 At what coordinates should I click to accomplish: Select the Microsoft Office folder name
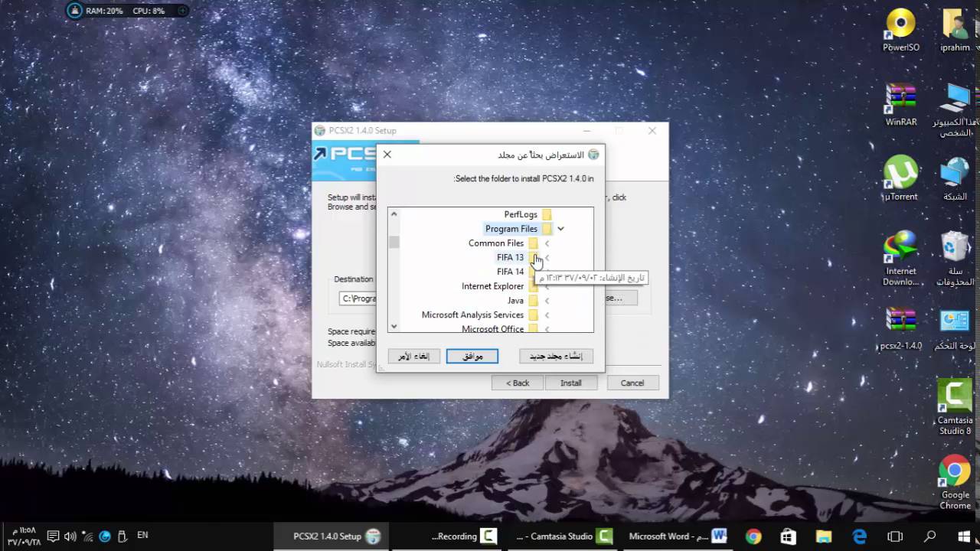tap(492, 329)
